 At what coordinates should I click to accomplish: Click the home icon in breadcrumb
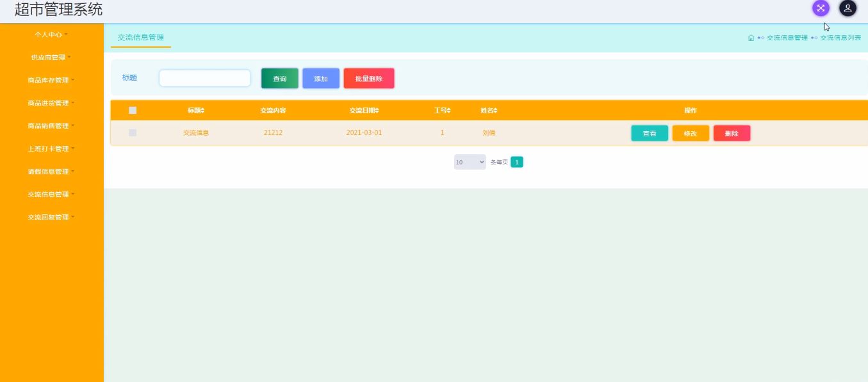(x=751, y=38)
